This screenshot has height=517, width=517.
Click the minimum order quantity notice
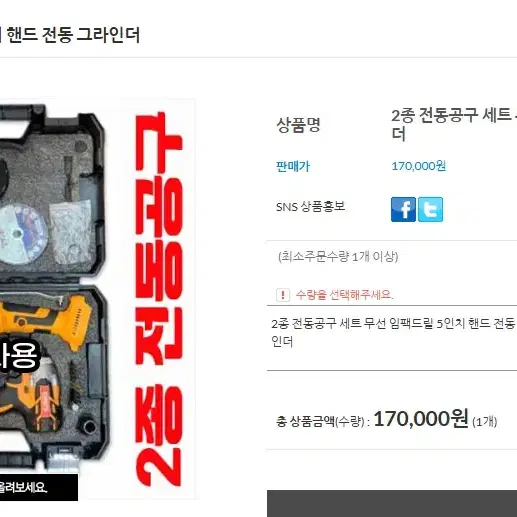pos(338,257)
